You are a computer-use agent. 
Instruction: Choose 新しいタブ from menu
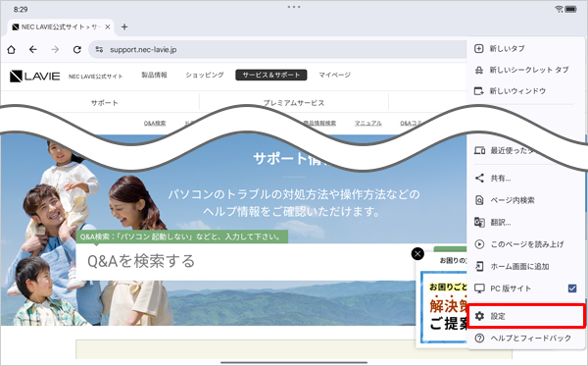pyautogui.click(x=525, y=48)
